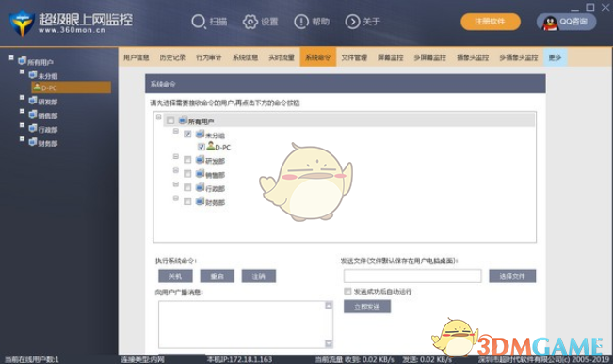Select D-PC user icon in left sidebar
The height and width of the screenshot is (364, 613).
pyautogui.click(x=37, y=87)
